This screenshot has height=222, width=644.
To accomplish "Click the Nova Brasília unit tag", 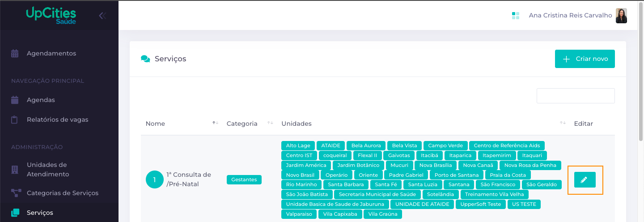I will (436, 165).
